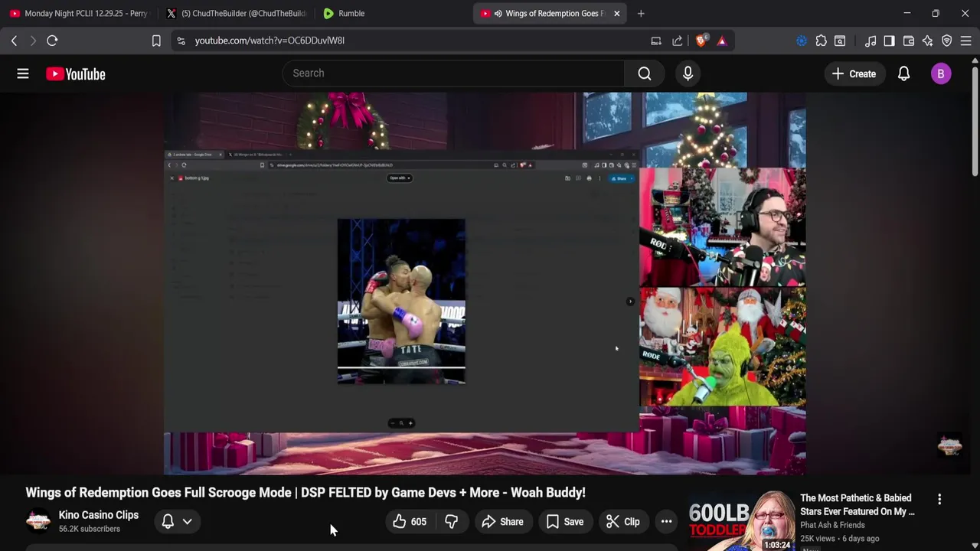The height and width of the screenshot is (551, 980).
Task: Save video to a playlist
Action: pyautogui.click(x=565, y=522)
